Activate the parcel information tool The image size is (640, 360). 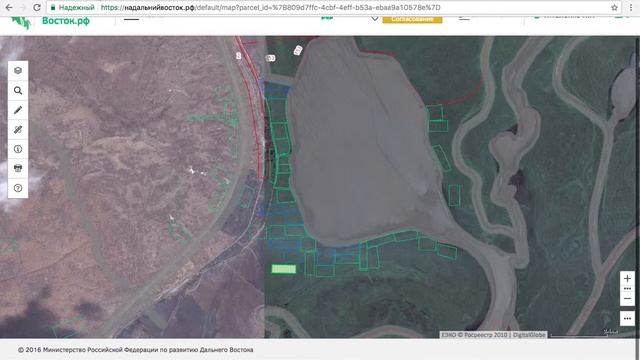[x=18, y=149]
